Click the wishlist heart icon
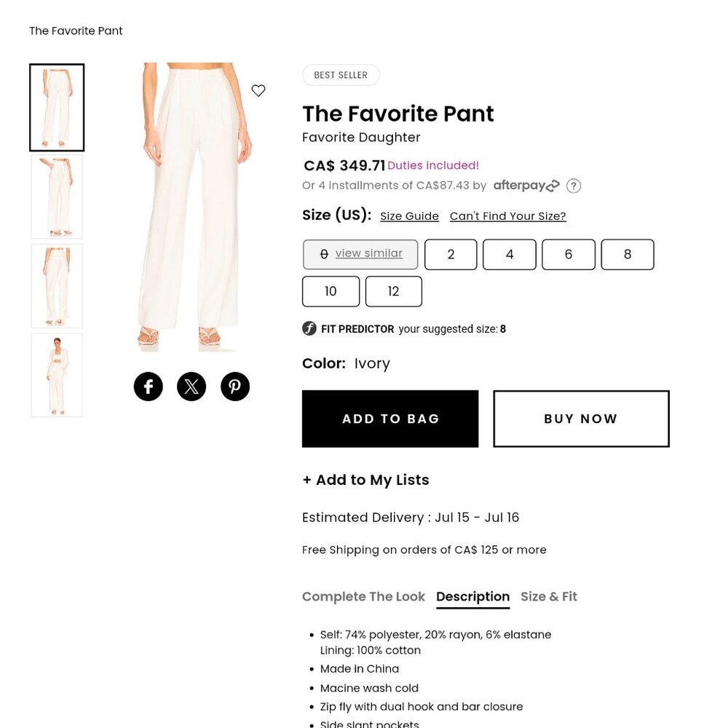Screen dimensions: 728x728 258,90
